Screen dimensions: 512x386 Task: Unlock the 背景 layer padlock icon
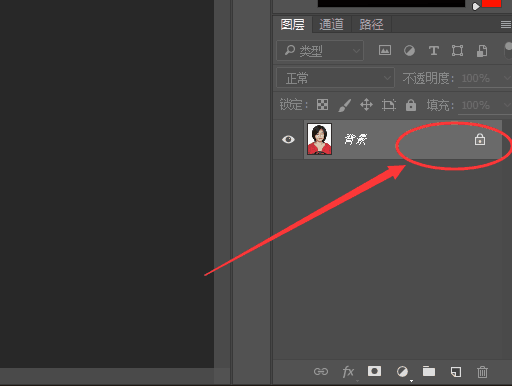tap(480, 139)
